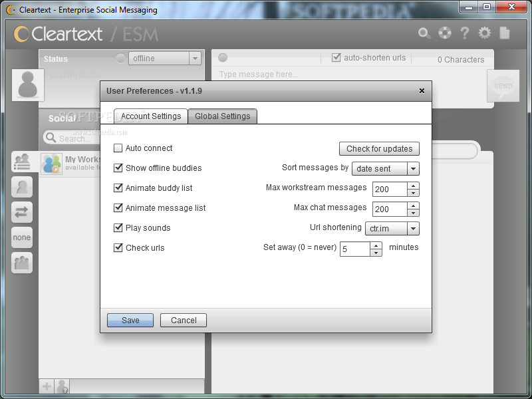The image size is (532, 399).
Task: Switch to Account Settings tab
Action: [151, 116]
